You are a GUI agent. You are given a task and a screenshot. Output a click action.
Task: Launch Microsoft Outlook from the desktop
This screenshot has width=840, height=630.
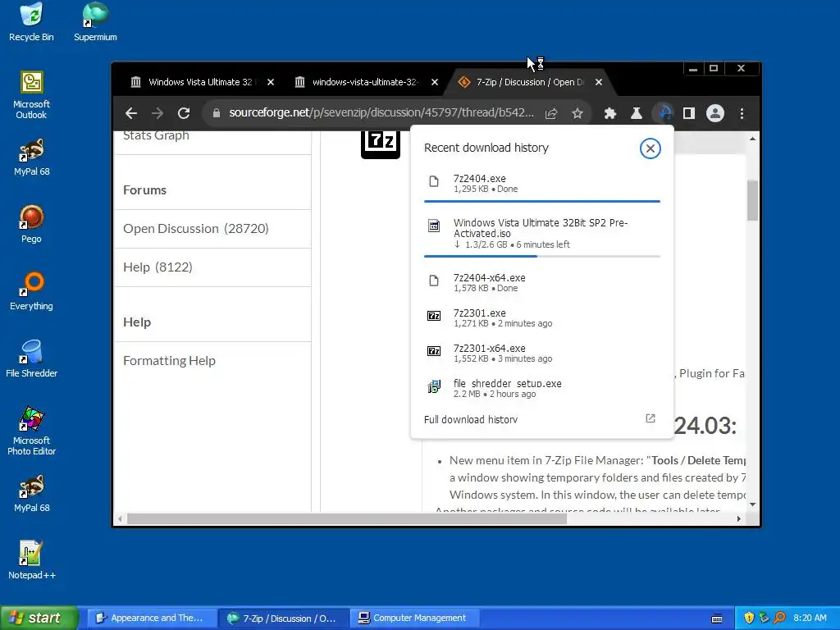click(31, 95)
